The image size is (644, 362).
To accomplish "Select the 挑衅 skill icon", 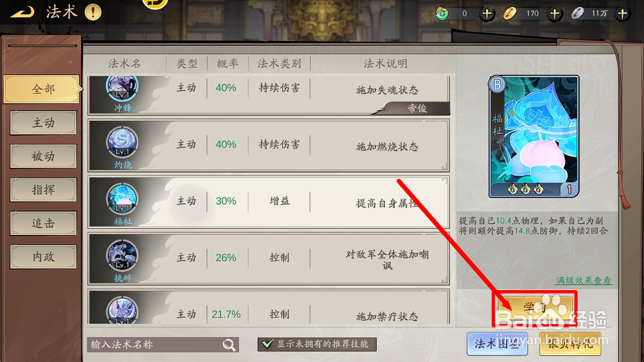I will click(x=122, y=256).
